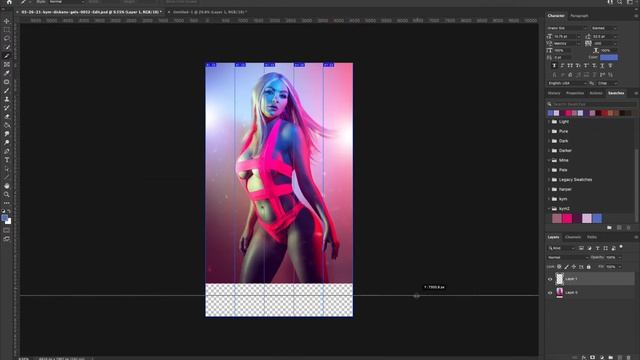Select Layer 0 thumbnail in Layers panel
The height and width of the screenshot is (360, 640).
tap(559, 292)
